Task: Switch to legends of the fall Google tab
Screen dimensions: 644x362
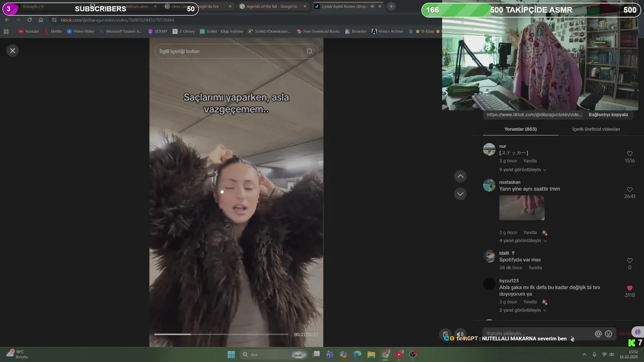Action: coord(272,7)
